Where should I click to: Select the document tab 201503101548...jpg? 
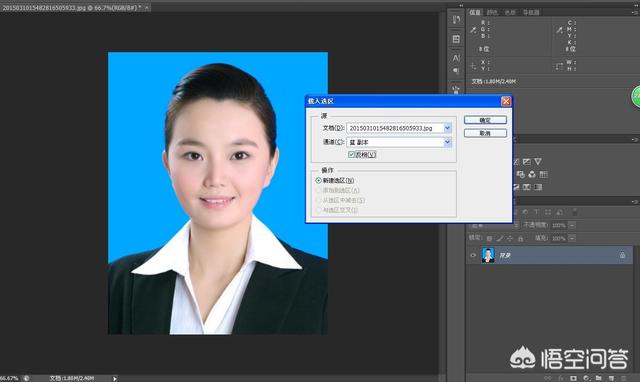pyautogui.click(x=71, y=7)
